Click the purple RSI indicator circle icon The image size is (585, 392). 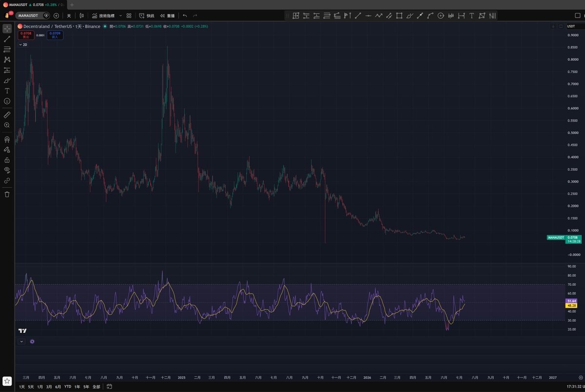click(x=32, y=341)
